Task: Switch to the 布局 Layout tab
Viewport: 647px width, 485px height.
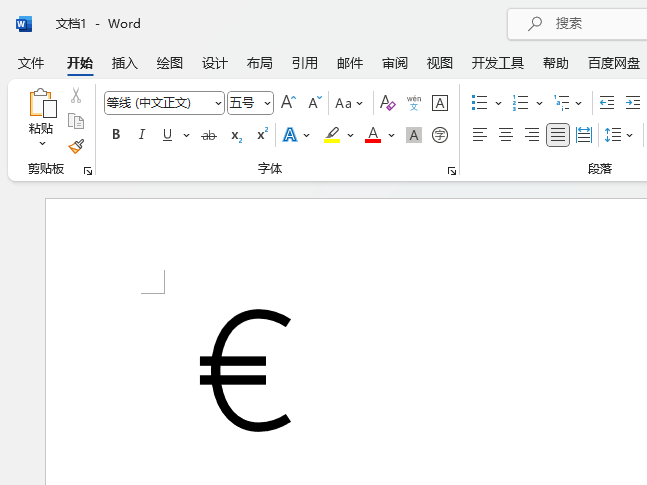Action: (x=260, y=63)
